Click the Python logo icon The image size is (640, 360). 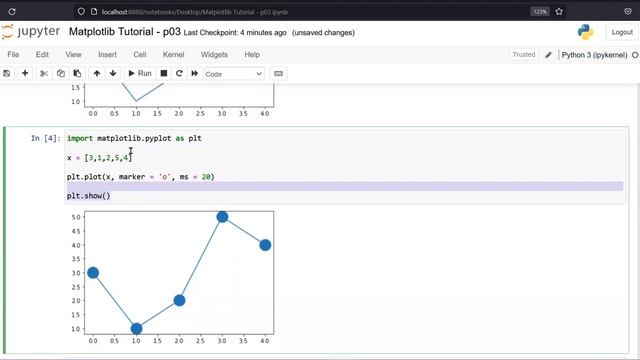click(x=585, y=32)
